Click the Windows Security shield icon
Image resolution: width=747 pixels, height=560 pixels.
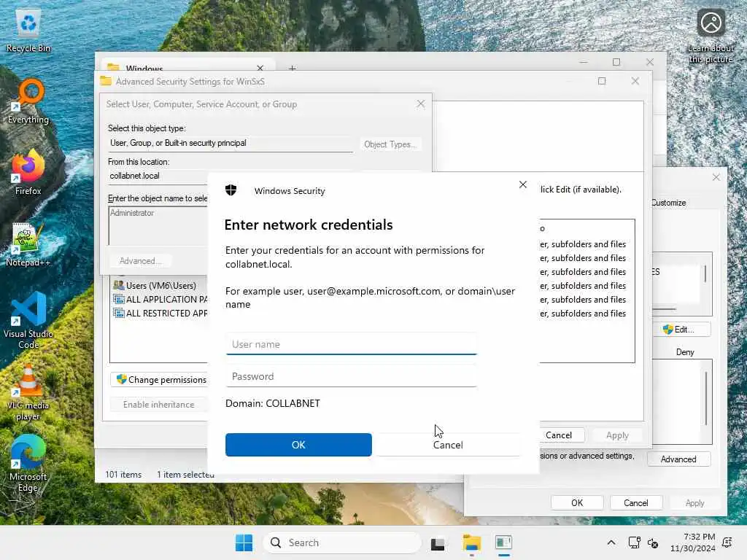[x=231, y=190]
